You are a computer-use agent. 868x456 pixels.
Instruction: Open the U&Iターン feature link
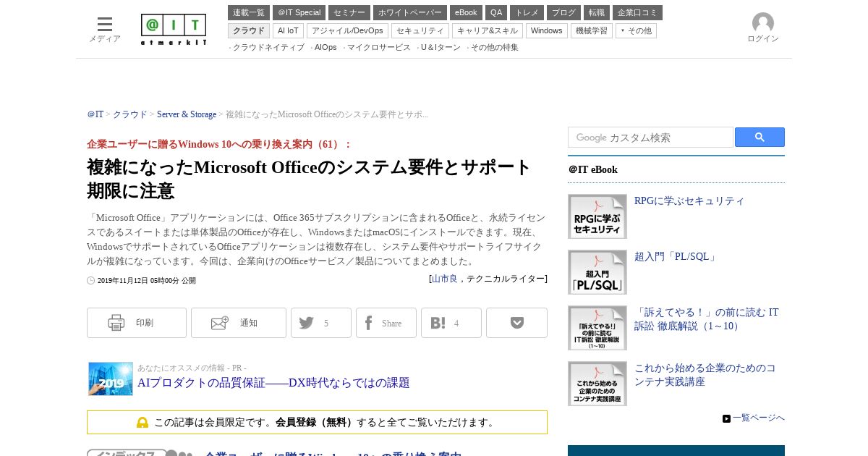[441, 47]
